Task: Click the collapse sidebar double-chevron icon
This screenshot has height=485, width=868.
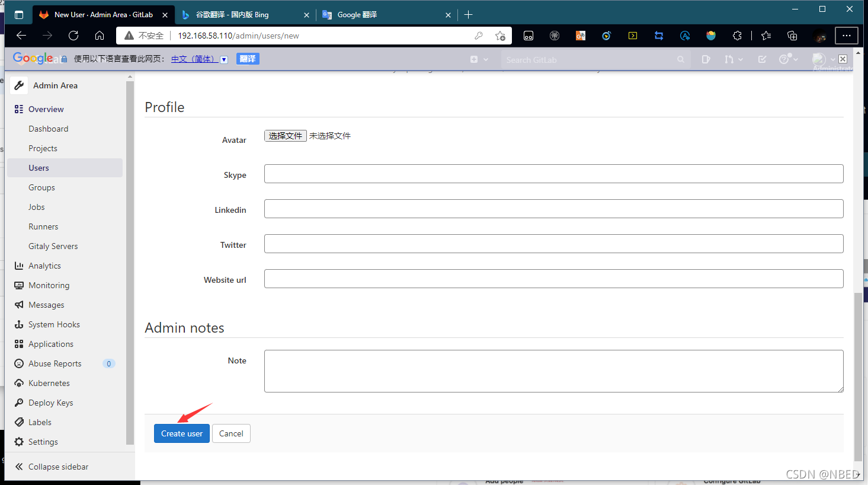Action: click(x=19, y=467)
